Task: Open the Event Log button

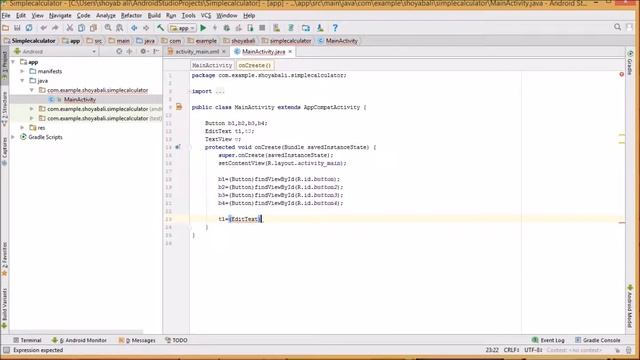Action: coord(548,340)
